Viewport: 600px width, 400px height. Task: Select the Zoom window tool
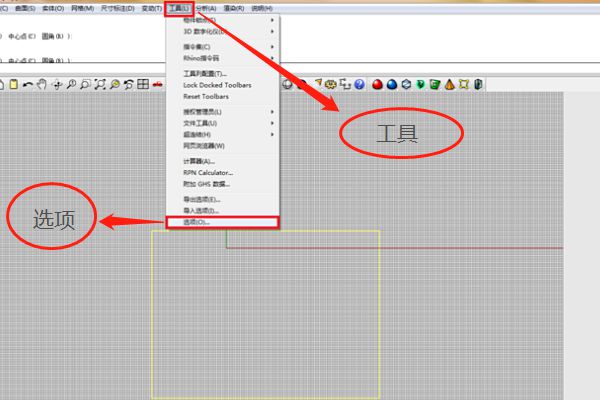(x=85, y=84)
